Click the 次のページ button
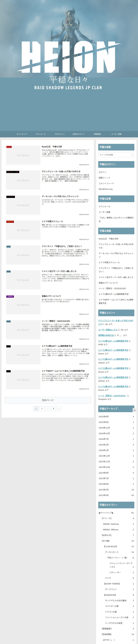Image resolution: width=138 pixels, height=644 pixels. 48,400
